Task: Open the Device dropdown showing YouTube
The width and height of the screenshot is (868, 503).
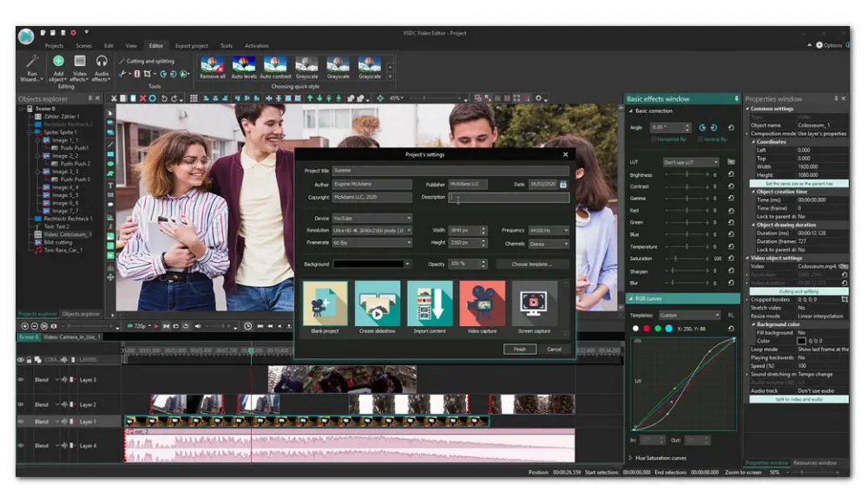Action: click(372, 219)
